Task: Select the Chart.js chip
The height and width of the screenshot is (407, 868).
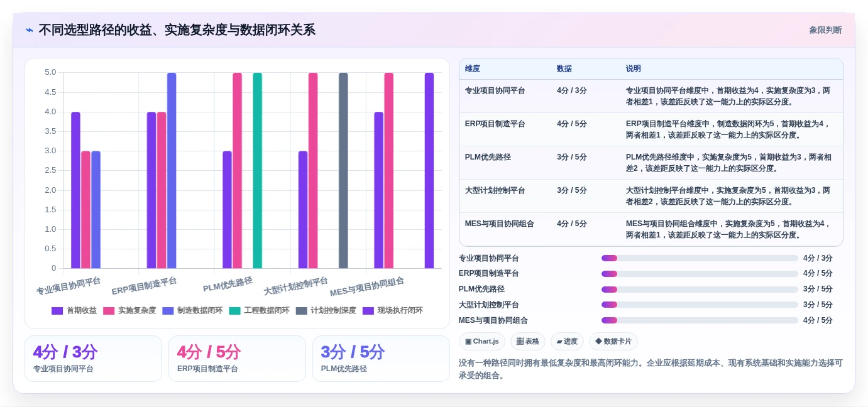Action: click(x=482, y=342)
